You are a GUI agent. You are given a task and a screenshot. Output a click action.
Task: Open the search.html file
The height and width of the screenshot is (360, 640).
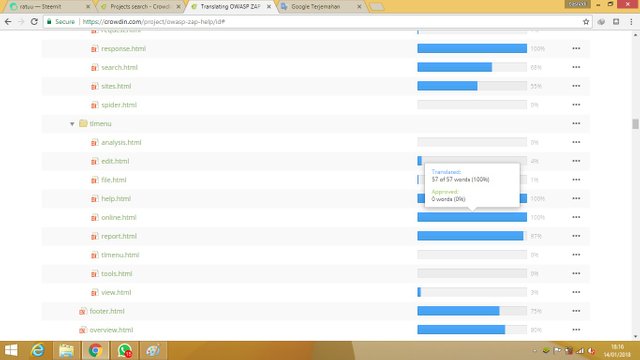(119, 67)
